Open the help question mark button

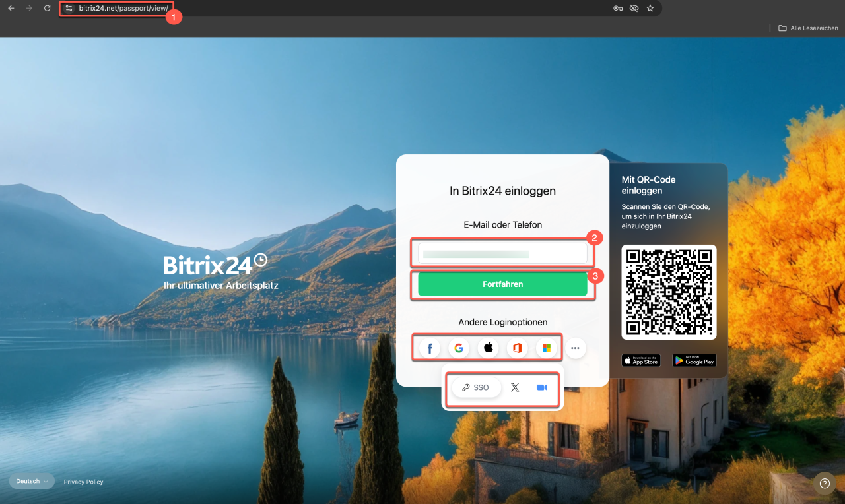pyautogui.click(x=825, y=484)
